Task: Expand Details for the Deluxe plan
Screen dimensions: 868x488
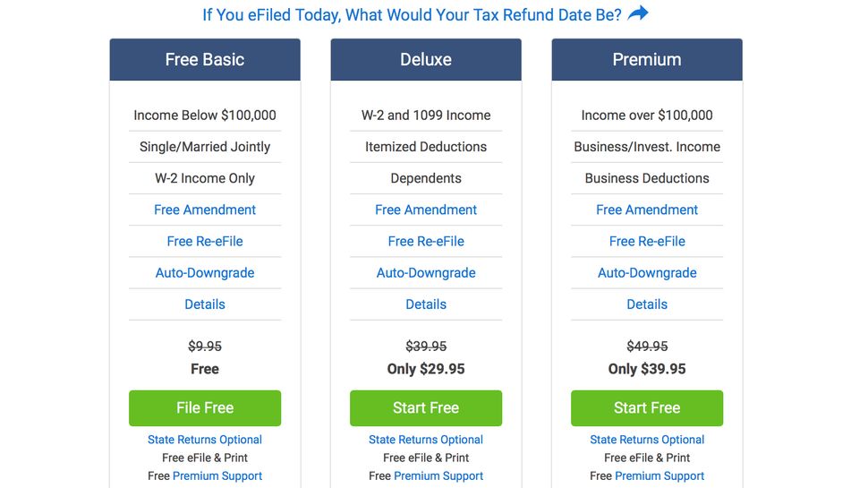Action: click(x=426, y=304)
